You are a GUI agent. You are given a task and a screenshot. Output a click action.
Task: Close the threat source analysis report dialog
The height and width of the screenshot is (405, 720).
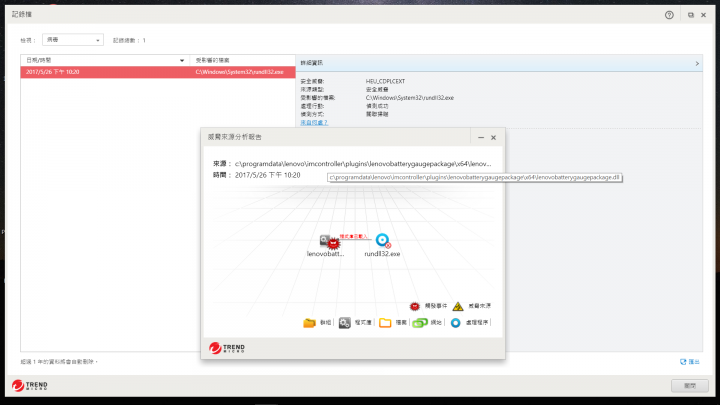click(494, 137)
